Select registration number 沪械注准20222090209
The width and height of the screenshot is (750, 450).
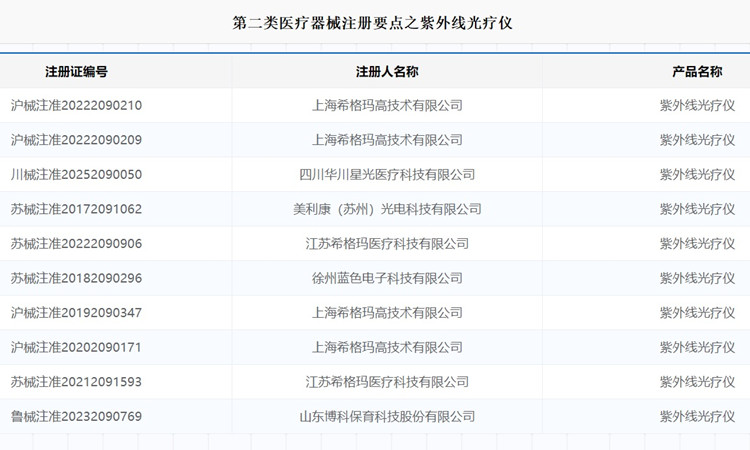[77, 140]
